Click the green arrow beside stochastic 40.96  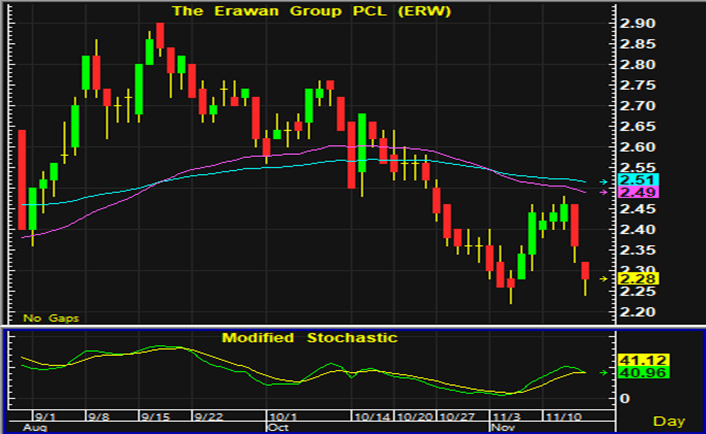tap(603, 373)
